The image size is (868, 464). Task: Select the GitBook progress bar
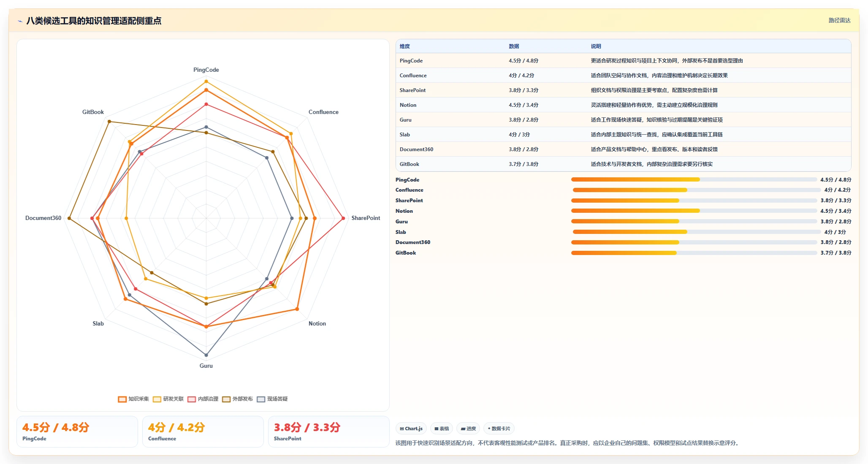[x=694, y=253]
